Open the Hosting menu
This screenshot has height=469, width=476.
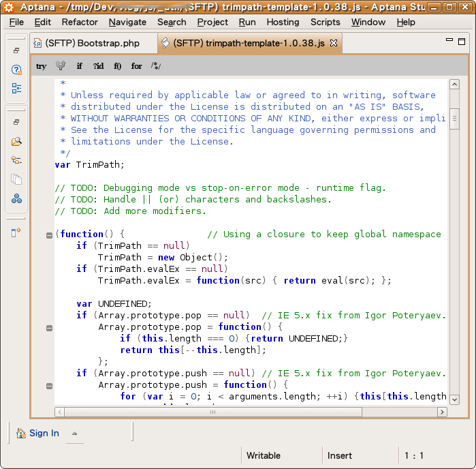pyautogui.click(x=283, y=22)
